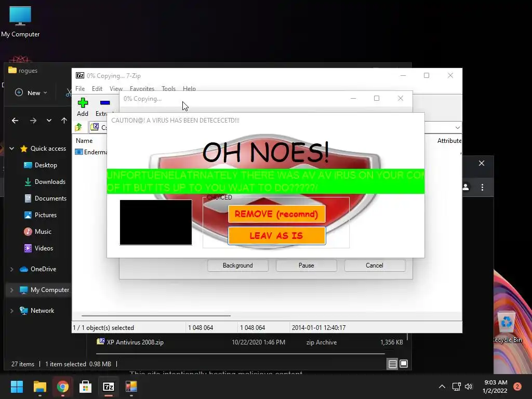Click the last taskbar app icon
532x399 pixels.
click(131, 387)
